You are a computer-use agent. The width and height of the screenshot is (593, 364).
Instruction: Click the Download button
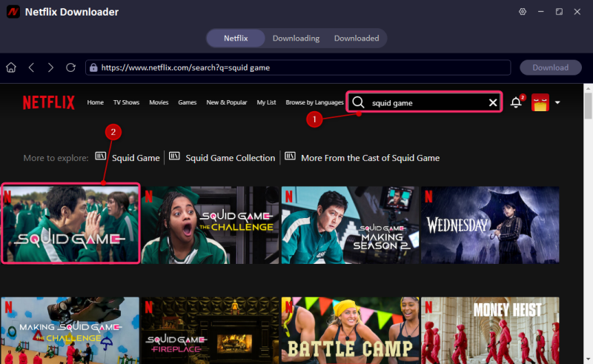(550, 67)
